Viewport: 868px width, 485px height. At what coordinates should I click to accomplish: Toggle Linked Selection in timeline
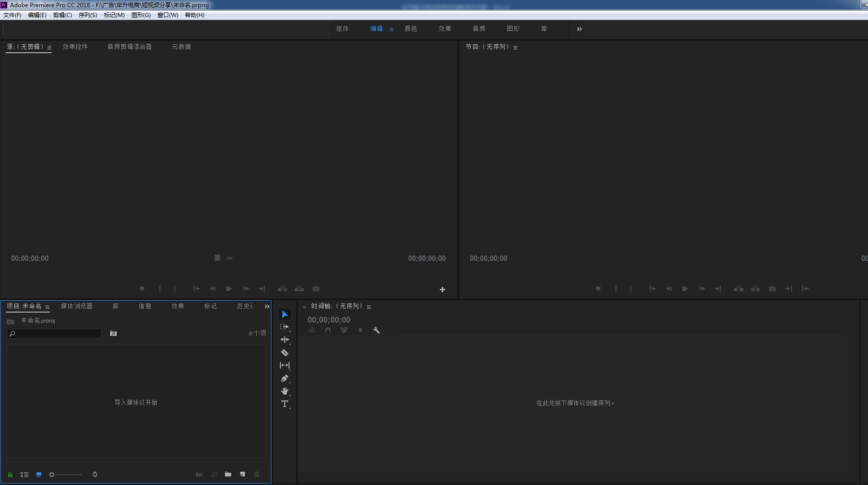(x=344, y=330)
